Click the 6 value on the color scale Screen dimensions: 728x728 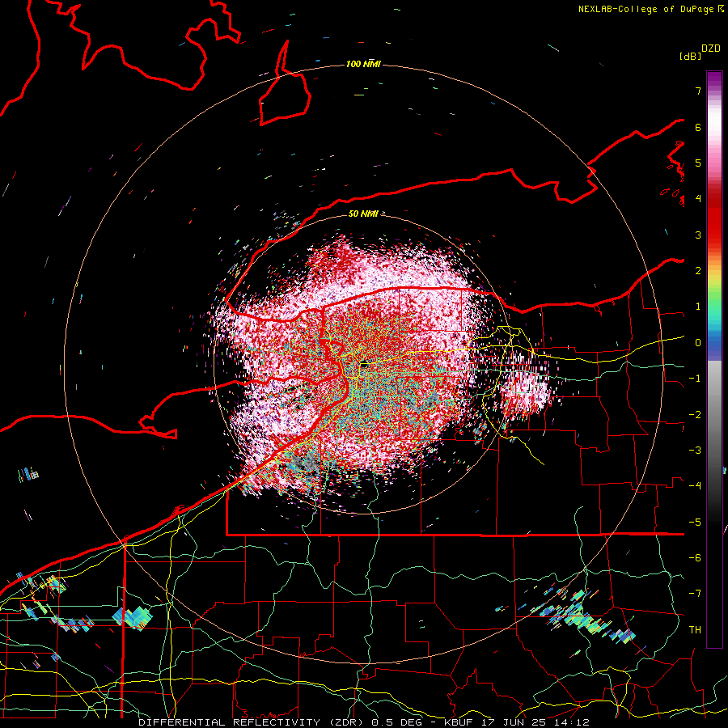[698, 127]
